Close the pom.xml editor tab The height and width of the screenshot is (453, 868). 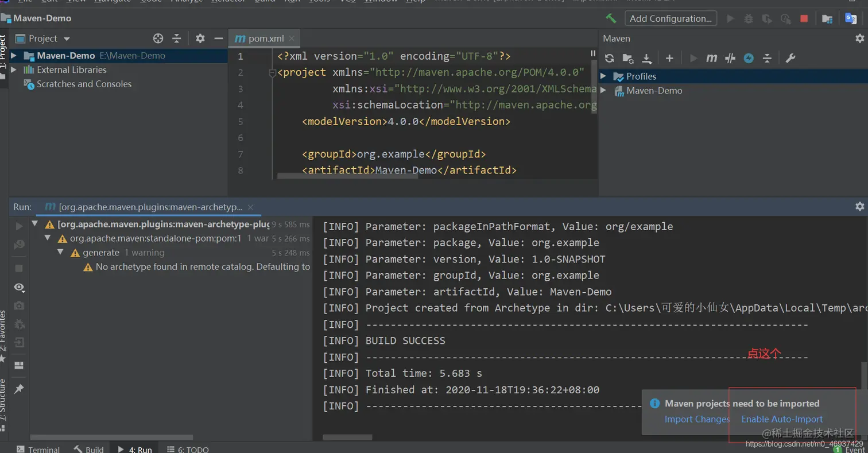pos(292,38)
